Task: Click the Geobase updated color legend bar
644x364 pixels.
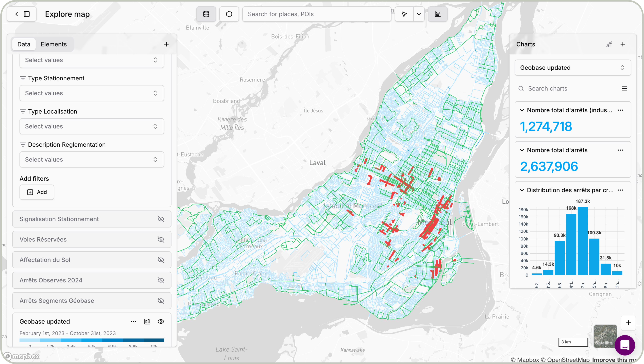Action: [92, 340]
